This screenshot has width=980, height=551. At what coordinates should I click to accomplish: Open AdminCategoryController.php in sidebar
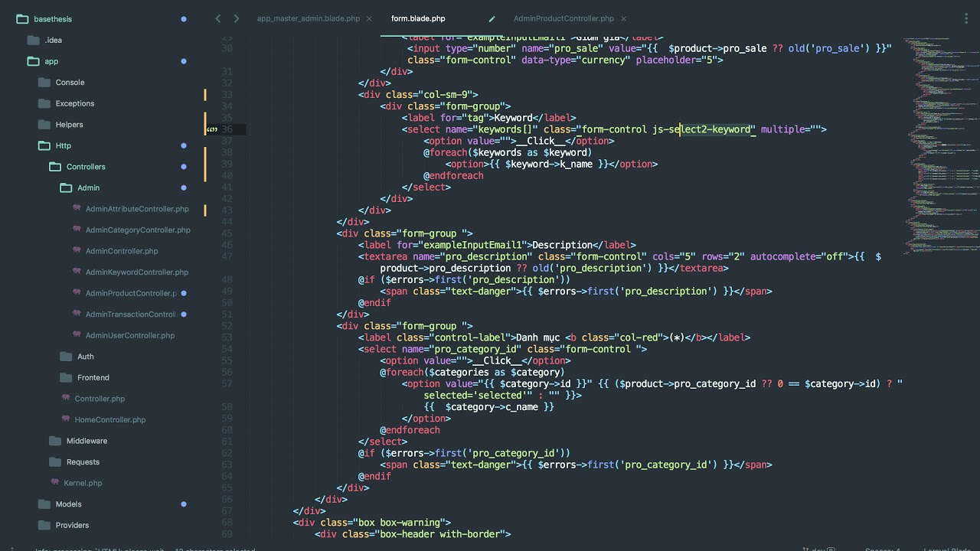[x=138, y=230]
